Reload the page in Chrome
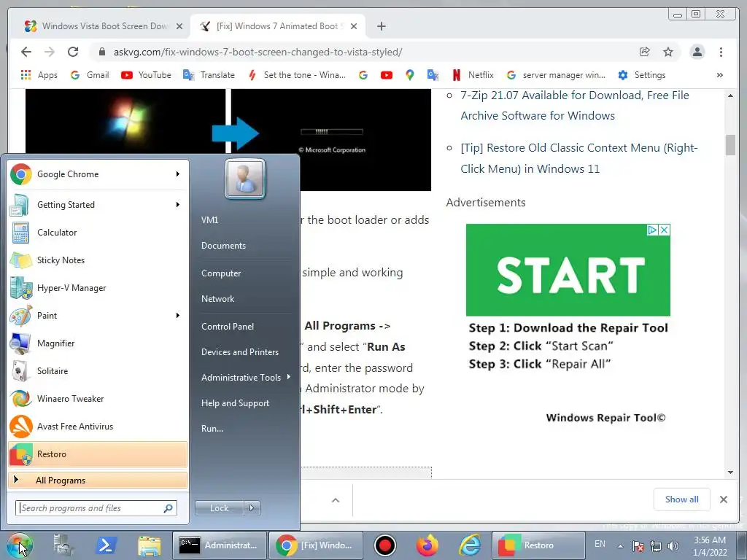The image size is (747, 560). pyautogui.click(x=73, y=52)
